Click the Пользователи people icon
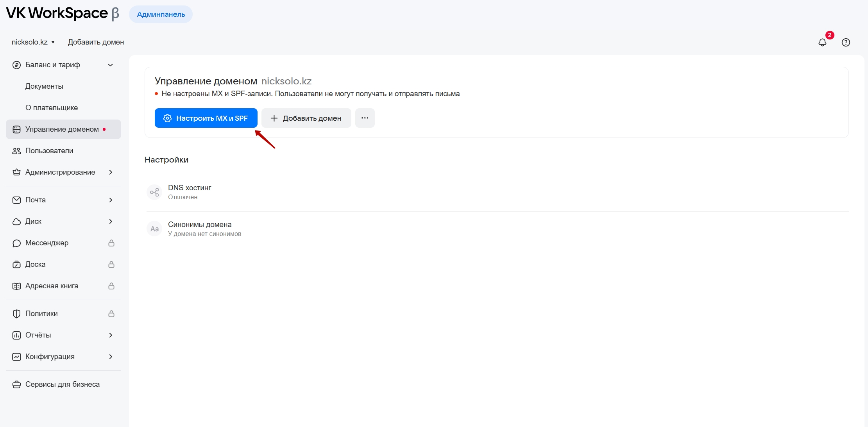This screenshot has height=427, width=868. [x=16, y=151]
